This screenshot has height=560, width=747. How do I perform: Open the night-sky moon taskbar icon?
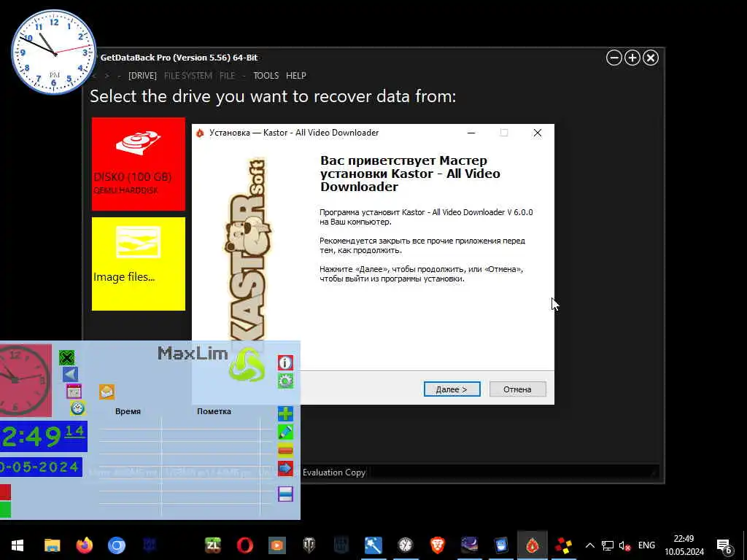[469, 545]
